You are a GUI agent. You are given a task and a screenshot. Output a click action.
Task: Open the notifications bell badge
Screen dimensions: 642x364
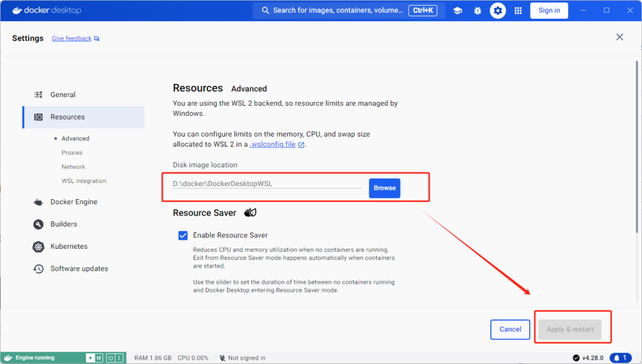(x=621, y=358)
